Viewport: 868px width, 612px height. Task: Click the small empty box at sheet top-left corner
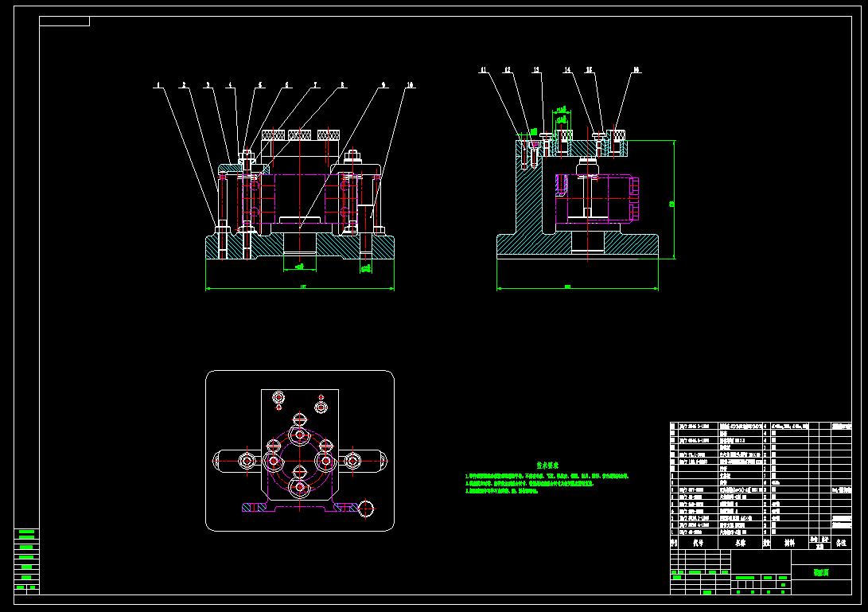(64, 21)
